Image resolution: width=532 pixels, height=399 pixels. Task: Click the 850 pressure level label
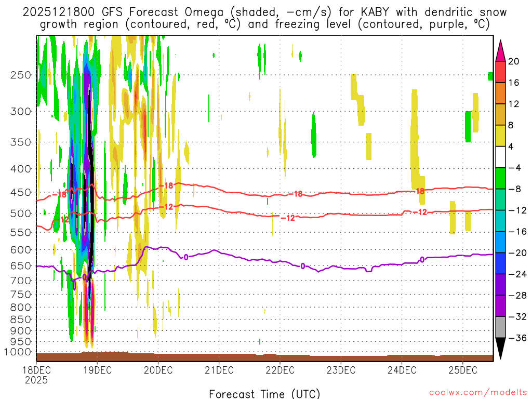pyautogui.click(x=21, y=320)
